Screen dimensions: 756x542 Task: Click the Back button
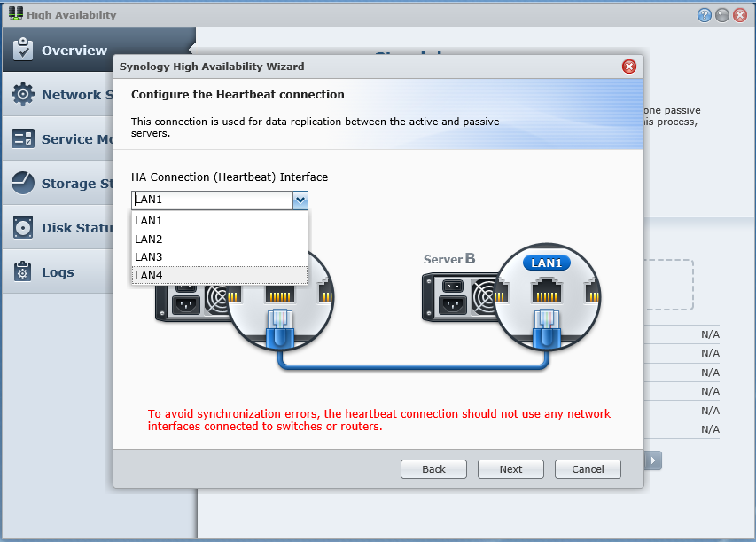pyautogui.click(x=433, y=469)
